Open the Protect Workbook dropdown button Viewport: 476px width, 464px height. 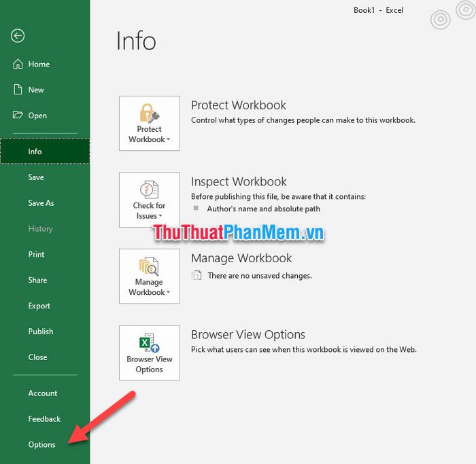[150, 124]
